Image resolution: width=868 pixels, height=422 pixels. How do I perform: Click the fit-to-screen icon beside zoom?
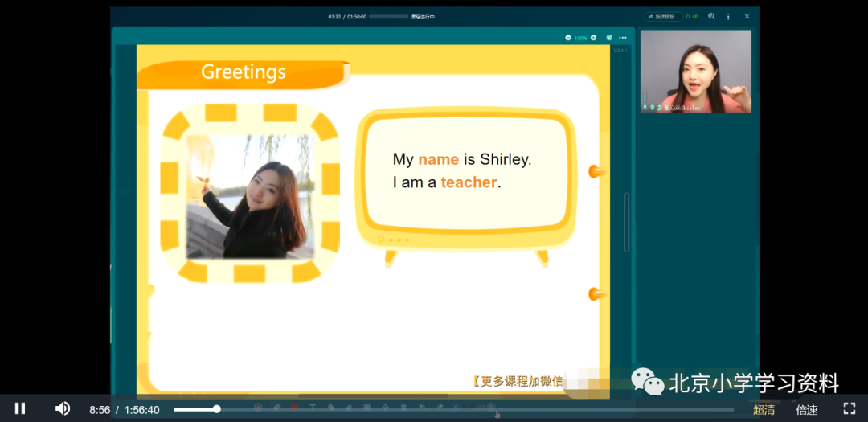(x=609, y=38)
